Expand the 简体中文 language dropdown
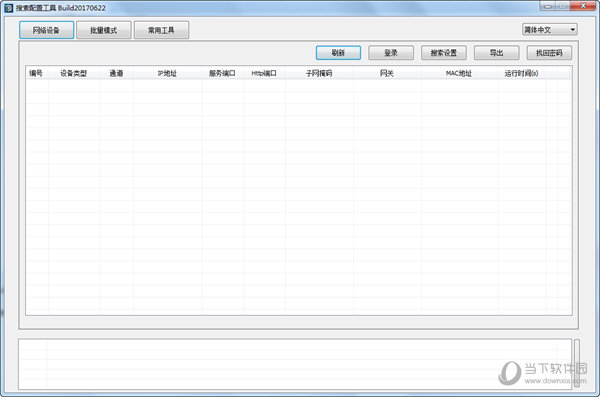This screenshot has width=600, height=397. click(x=549, y=29)
